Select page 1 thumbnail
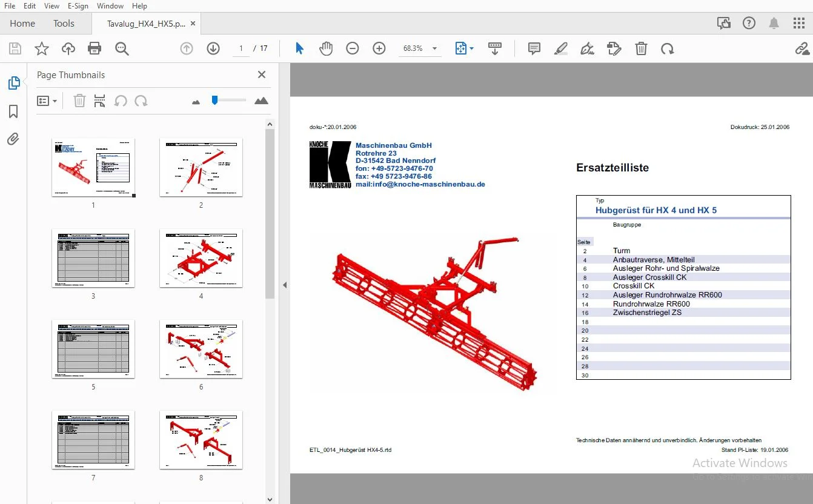This screenshot has width=813, height=504. (93, 168)
